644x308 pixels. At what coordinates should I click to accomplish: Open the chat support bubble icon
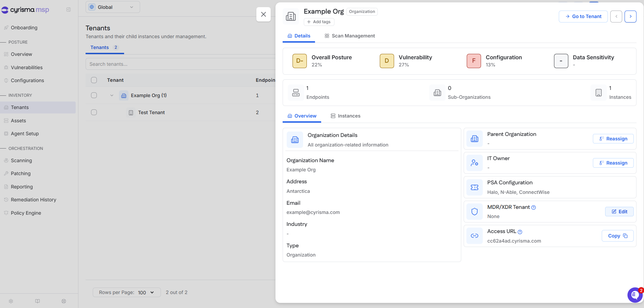[635, 295]
